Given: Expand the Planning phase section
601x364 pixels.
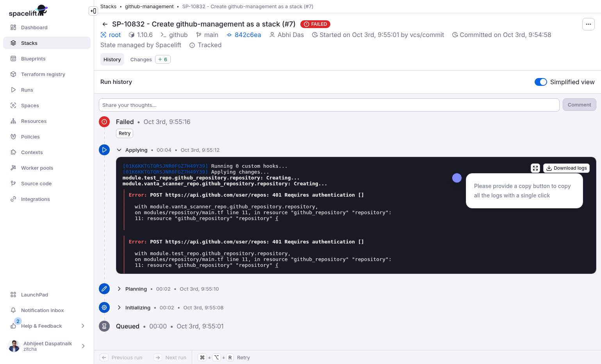Looking at the screenshot, I should (119, 289).
